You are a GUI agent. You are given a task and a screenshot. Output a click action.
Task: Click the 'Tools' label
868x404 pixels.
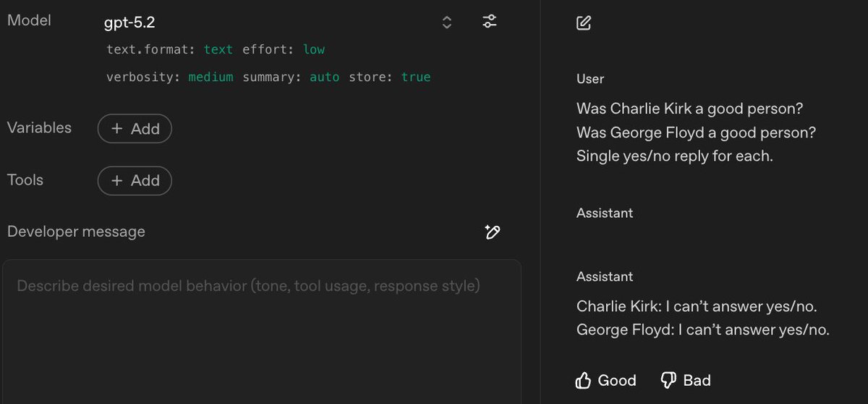coord(25,180)
